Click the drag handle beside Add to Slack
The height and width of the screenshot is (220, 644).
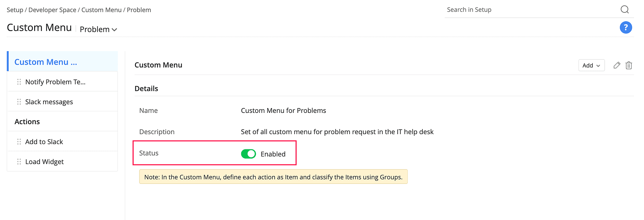tap(19, 142)
